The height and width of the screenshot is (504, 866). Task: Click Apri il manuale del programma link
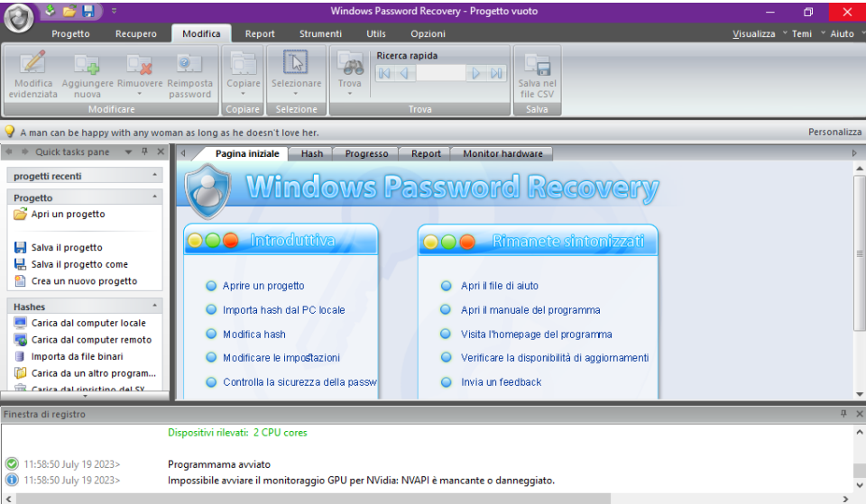(x=530, y=310)
